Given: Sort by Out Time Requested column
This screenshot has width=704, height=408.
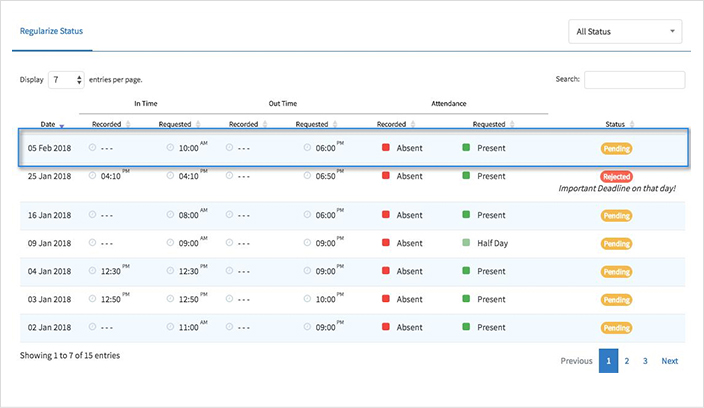Looking at the screenshot, I should coord(316,124).
